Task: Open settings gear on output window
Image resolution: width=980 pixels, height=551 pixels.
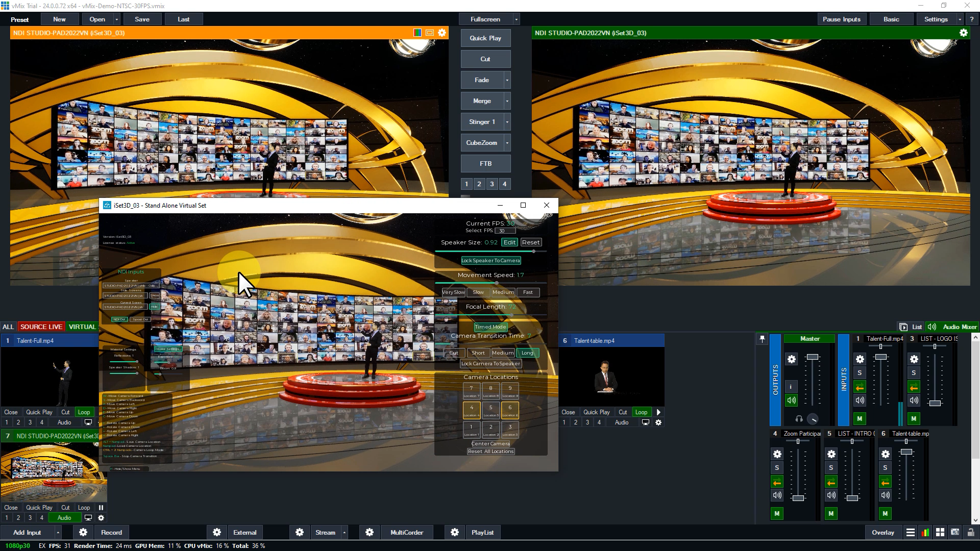Action: [x=963, y=33]
